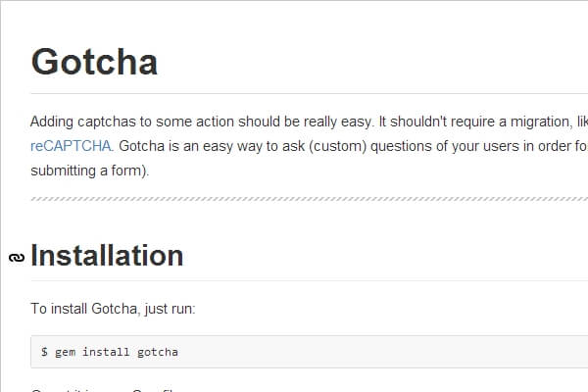The height and width of the screenshot is (392, 588).
Task: Click inside the gem install gotcha code block
Action: (x=294, y=352)
